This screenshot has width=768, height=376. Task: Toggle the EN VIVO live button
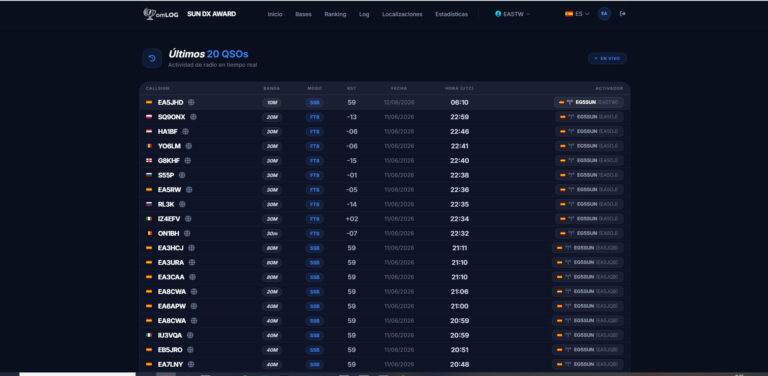[607, 58]
